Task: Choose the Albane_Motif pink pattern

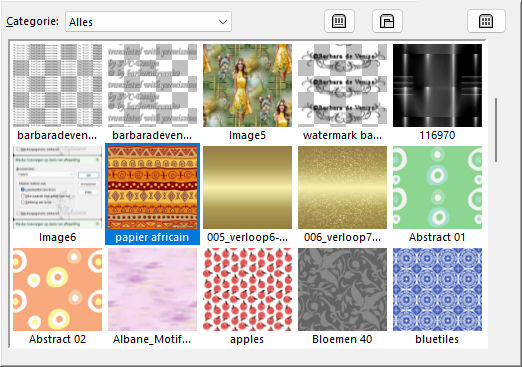Action: click(152, 296)
